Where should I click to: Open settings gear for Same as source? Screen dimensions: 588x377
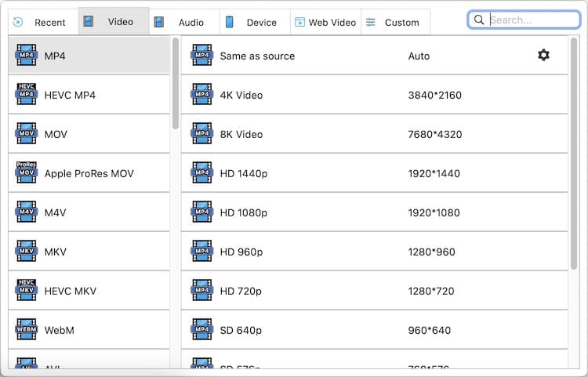tap(543, 55)
